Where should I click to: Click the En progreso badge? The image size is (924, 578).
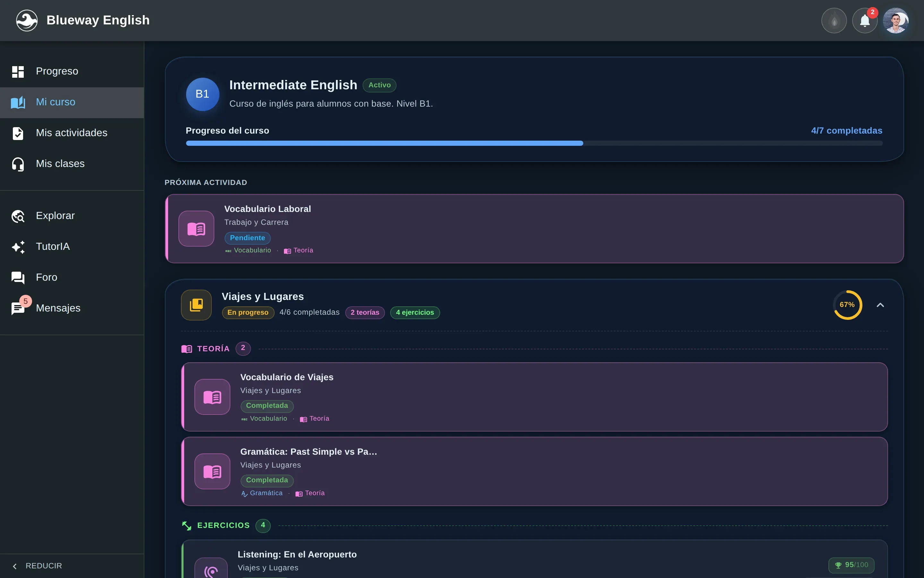pyautogui.click(x=248, y=313)
